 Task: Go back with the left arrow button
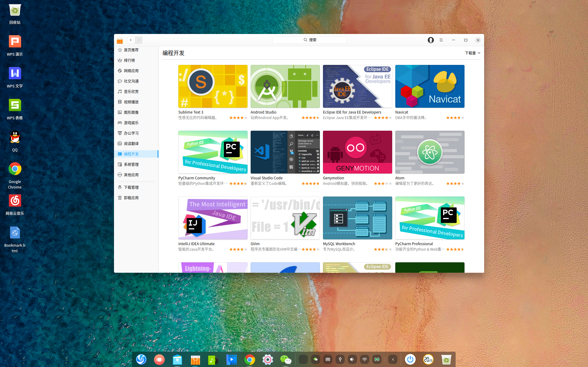point(131,40)
